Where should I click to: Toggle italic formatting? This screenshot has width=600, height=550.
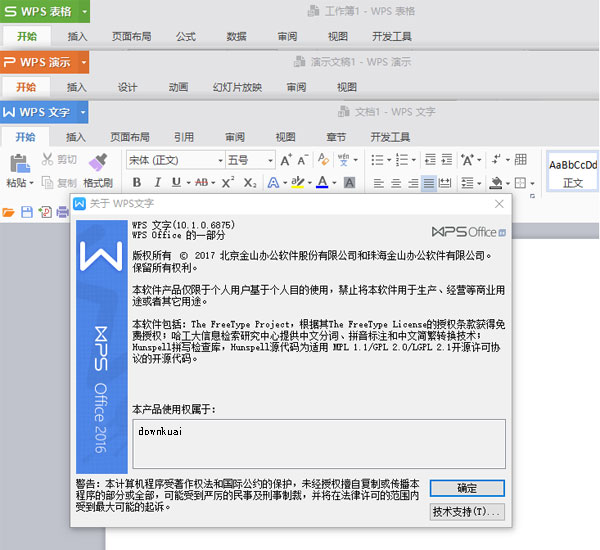[157, 183]
